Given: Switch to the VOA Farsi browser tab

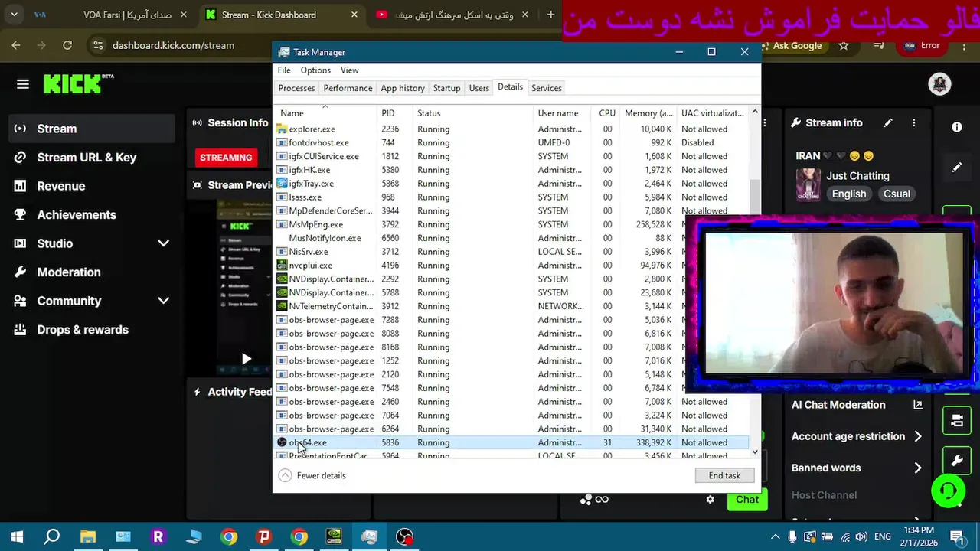Looking at the screenshot, I should coord(126,15).
